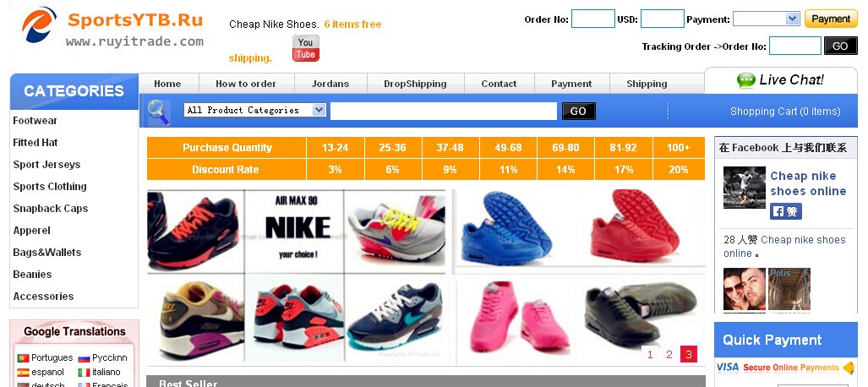Click the yellow Payment button
868x387 pixels.
tap(831, 19)
